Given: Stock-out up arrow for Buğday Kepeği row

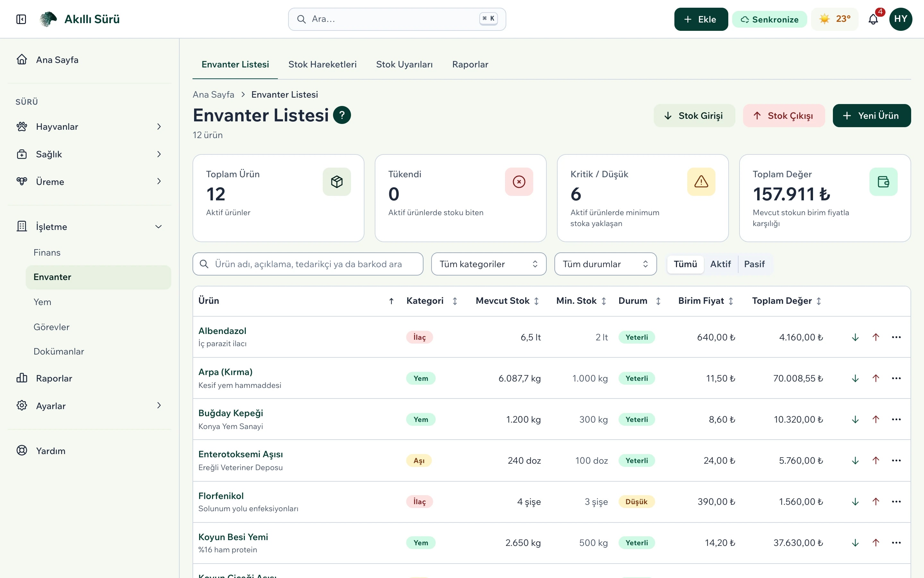Looking at the screenshot, I should 876,419.
